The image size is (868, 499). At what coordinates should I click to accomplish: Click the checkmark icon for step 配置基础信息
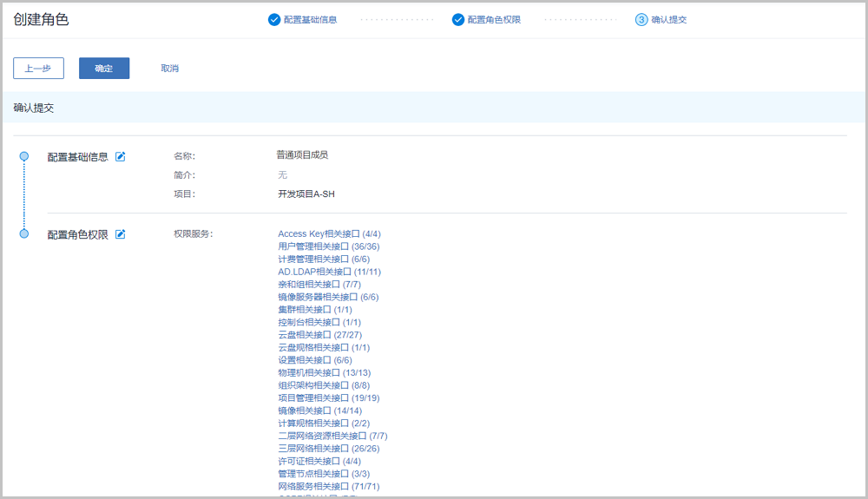pos(274,19)
